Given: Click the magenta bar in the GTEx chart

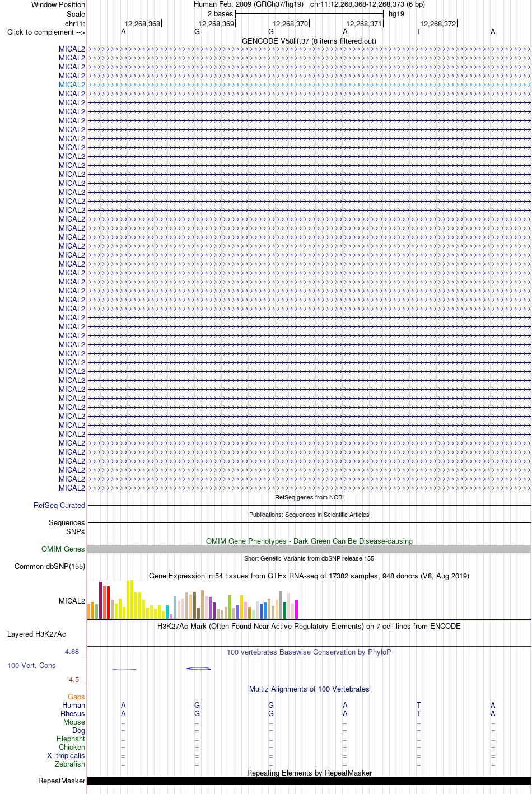Looking at the screenshot, I should click(296, 609).
